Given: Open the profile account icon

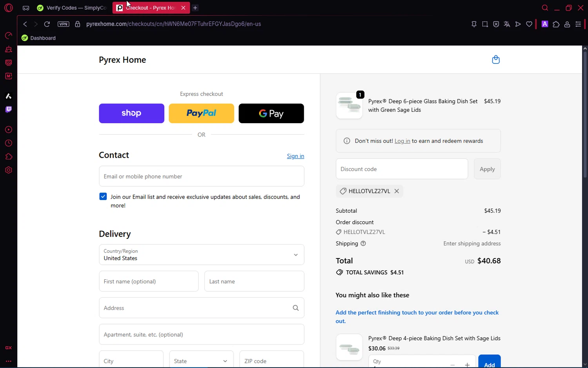Looking at the screenshot, I should click(x=567, y=24).
